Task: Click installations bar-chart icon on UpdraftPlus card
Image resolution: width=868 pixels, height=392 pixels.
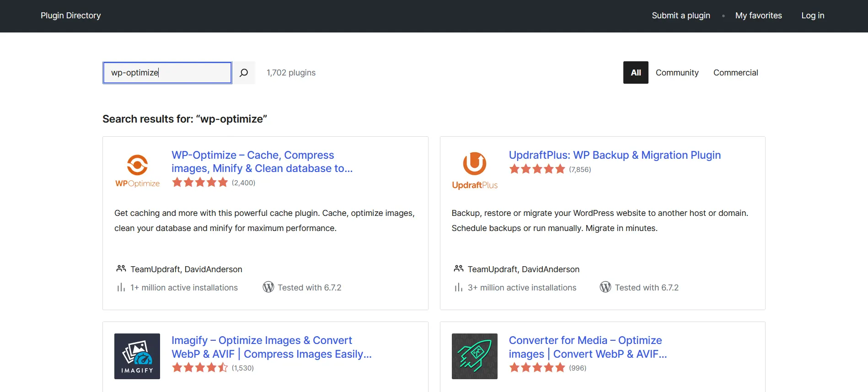Action: (x=459, y=287)
